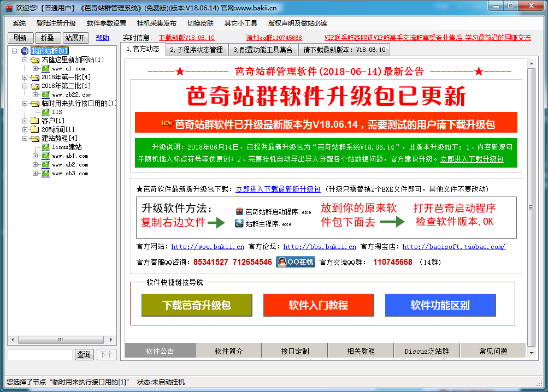The height and width of the screenshot is (392, 548).
Task: Expand the www.u1.com site node
Action: point(36,68)
